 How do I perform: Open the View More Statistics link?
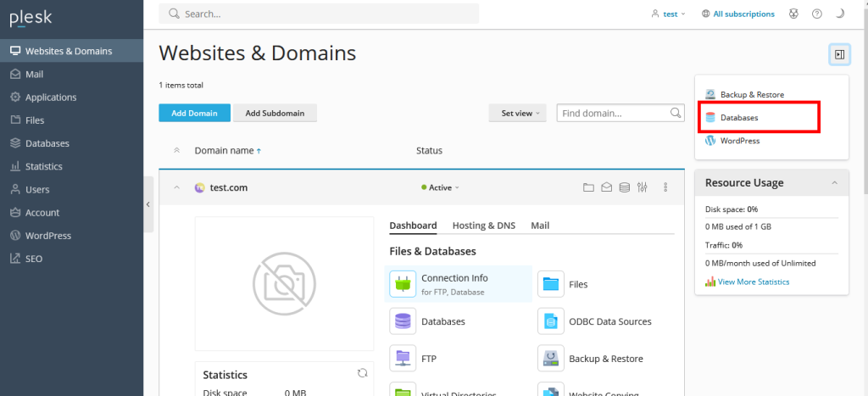753,282
